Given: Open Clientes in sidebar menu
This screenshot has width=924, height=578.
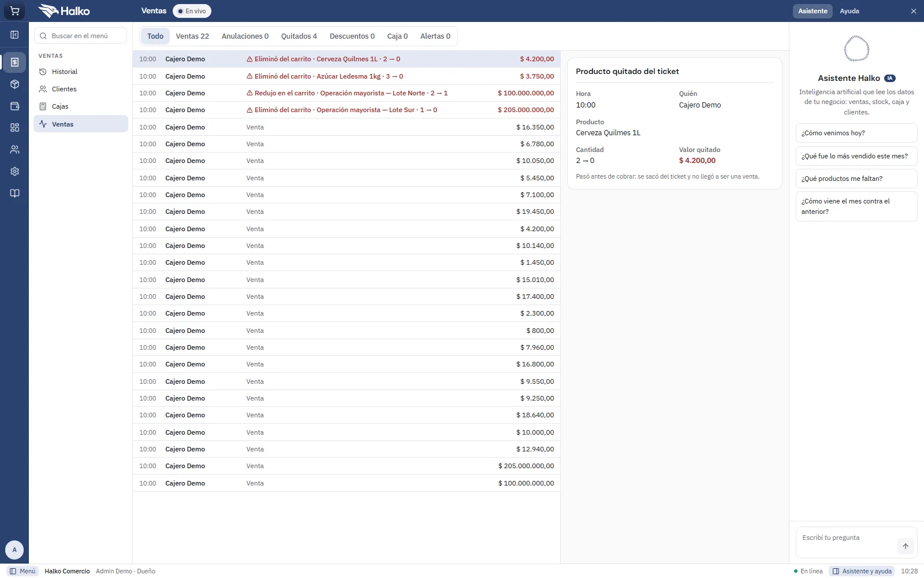Looking at the screenshot, I should pyautogui.click(x=81, y=89).
